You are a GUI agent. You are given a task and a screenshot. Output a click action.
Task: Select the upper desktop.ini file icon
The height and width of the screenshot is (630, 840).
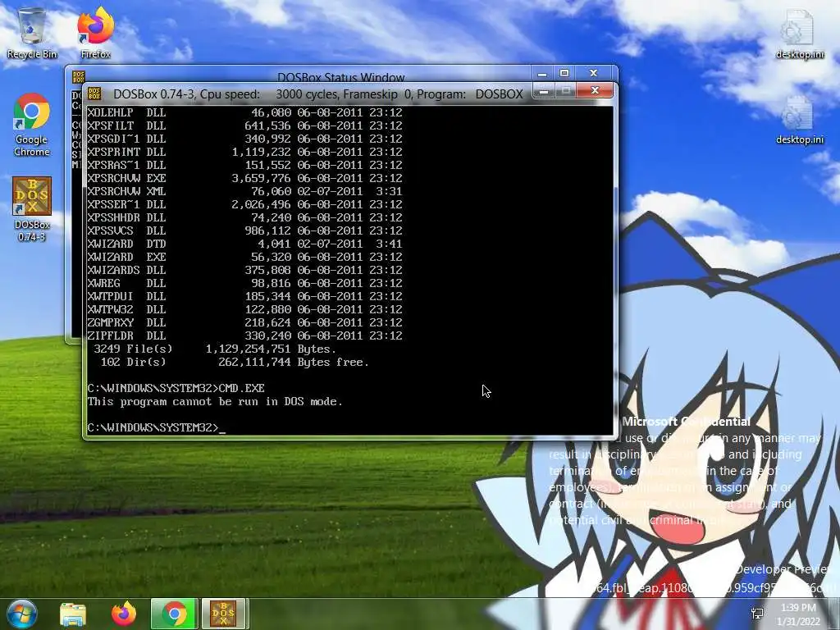click(800, 33)
